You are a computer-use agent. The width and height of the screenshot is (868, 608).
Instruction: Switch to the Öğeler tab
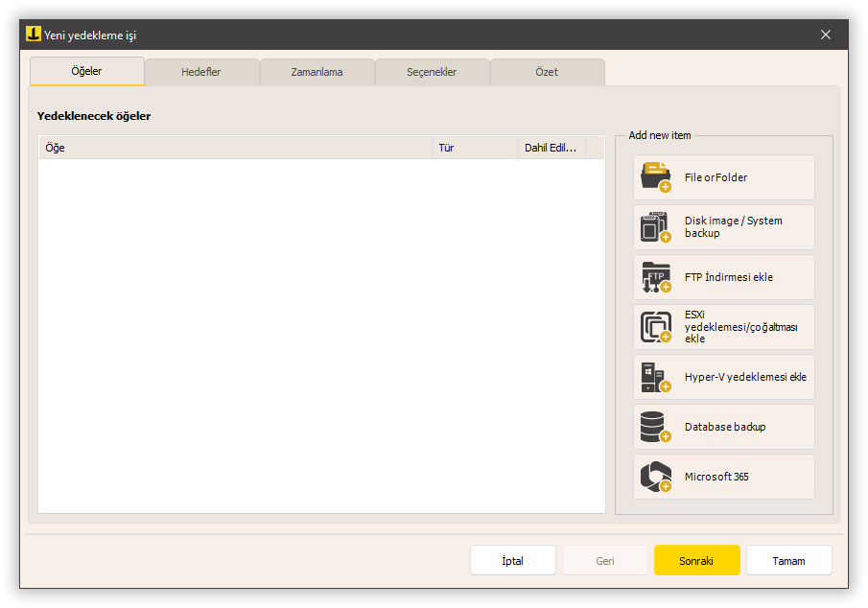[x=87, y=71]
